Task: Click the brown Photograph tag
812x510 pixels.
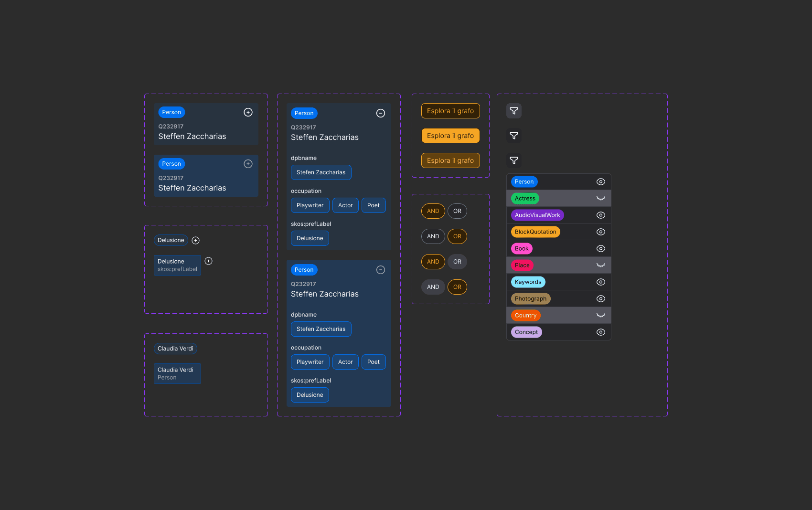Action: pos(531,298)
